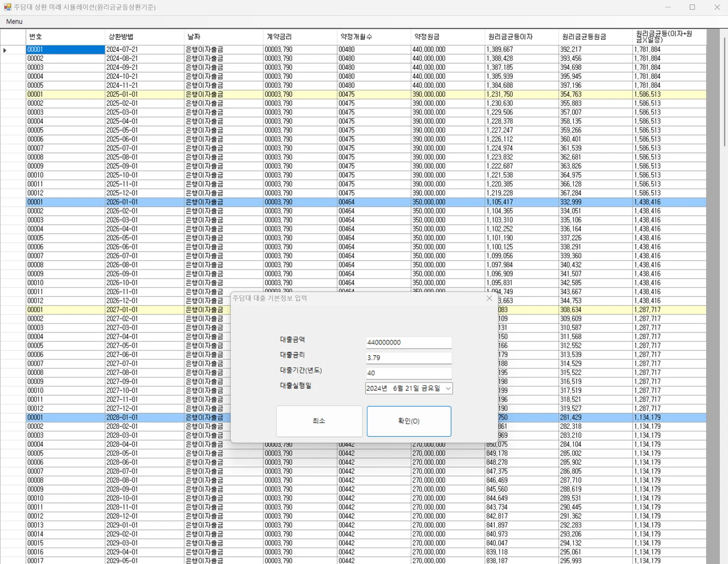Click principal cell 281,429

595,417
